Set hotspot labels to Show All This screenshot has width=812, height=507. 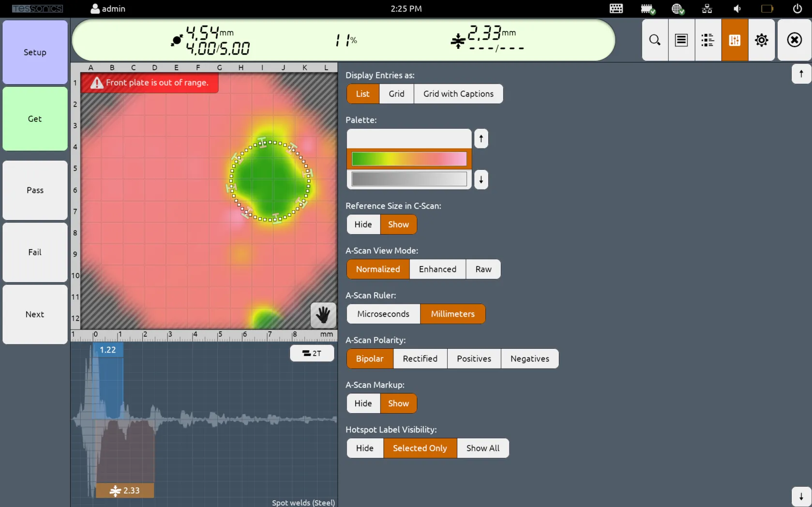click(482, 448)
